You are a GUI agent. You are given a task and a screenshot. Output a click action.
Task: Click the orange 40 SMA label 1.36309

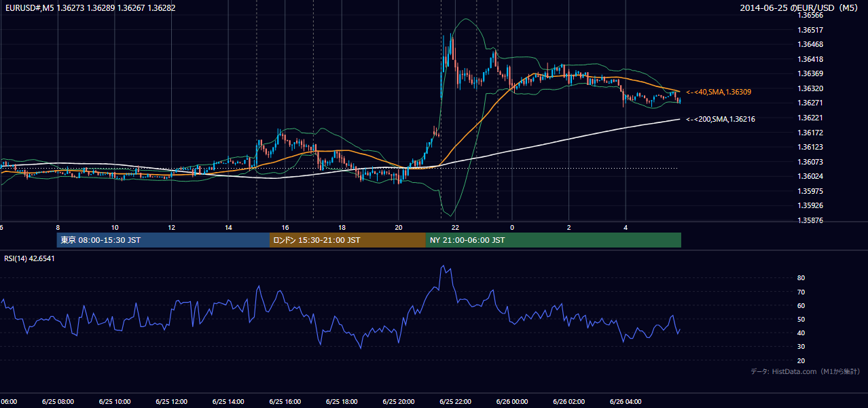pyautogui.click(x=719, y=92)
